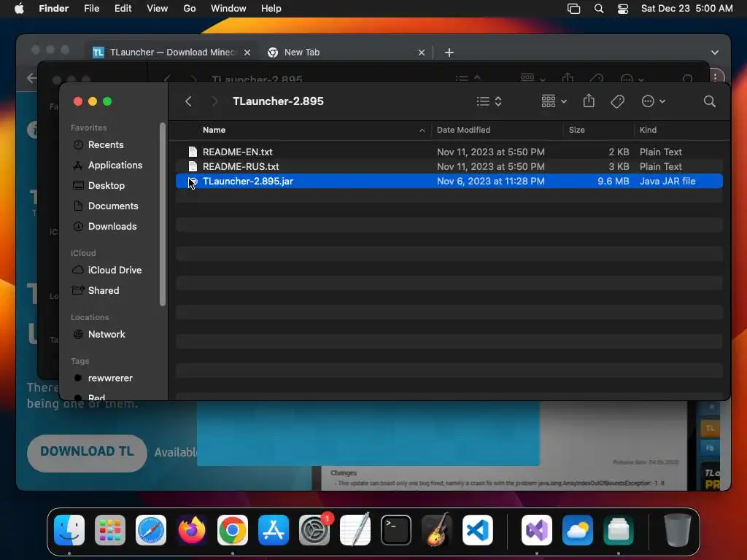Image resolution: width=747 pixels, height=560 pixels.
Task: Open the Help menu
Action: 271,9
